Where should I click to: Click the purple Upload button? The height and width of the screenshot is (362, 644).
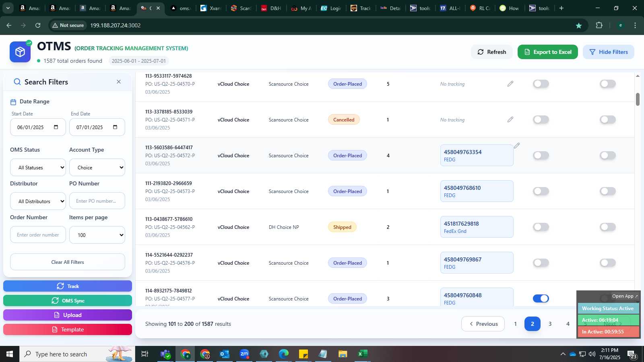pos(68,315)
